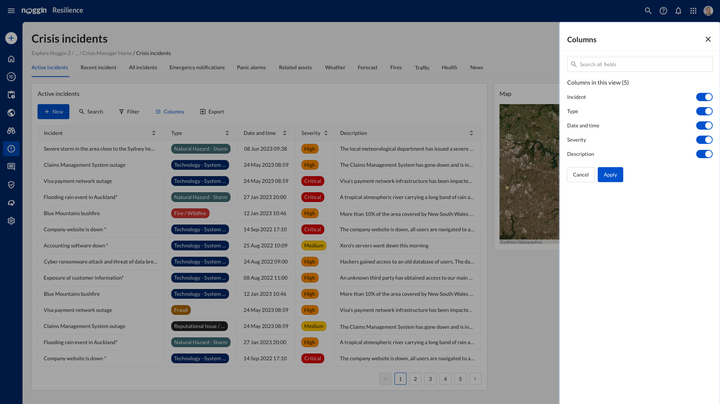The height and width of the screenshot is (404, 720).
Task: Open the 'Accounting software down' incident row
Action: (x=259, y=246)
